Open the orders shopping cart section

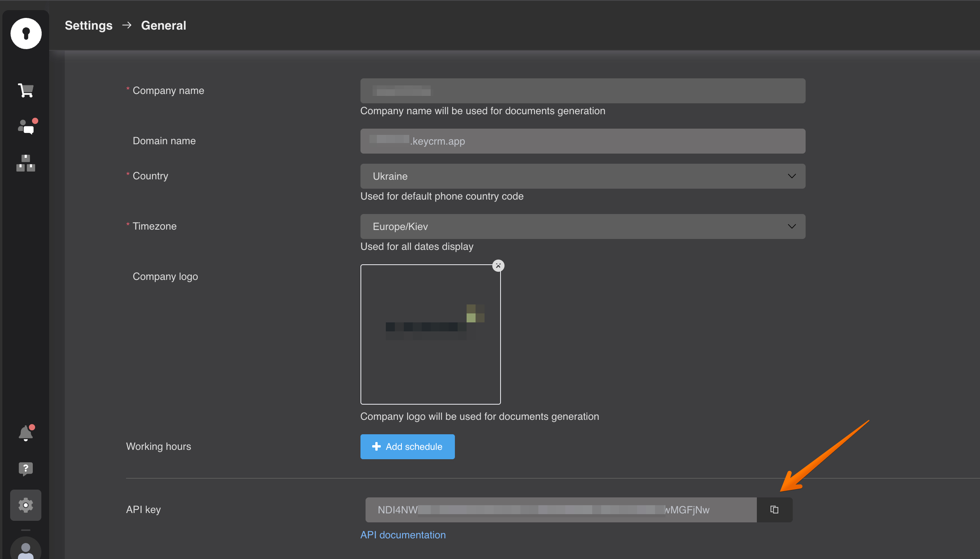[x=26, y=90]
